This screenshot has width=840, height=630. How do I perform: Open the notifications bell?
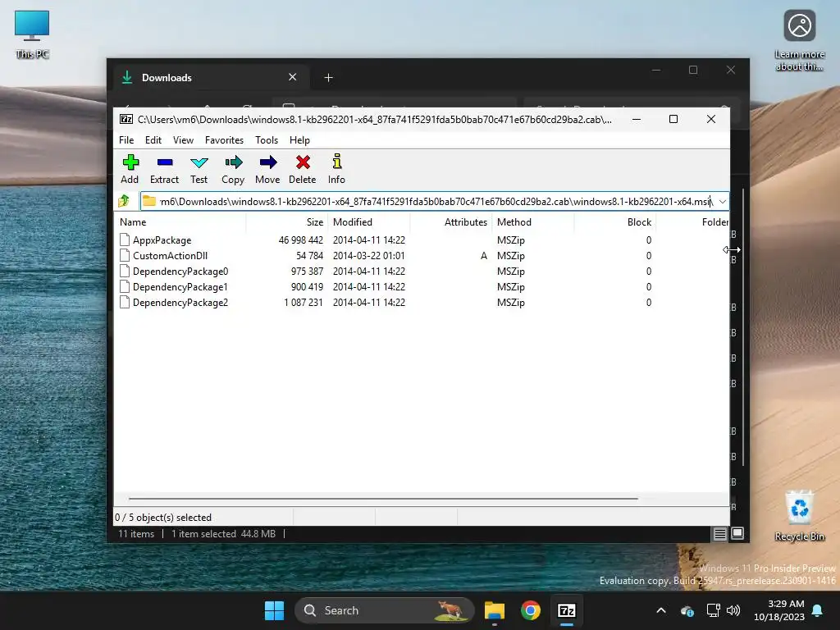(818, 610)
